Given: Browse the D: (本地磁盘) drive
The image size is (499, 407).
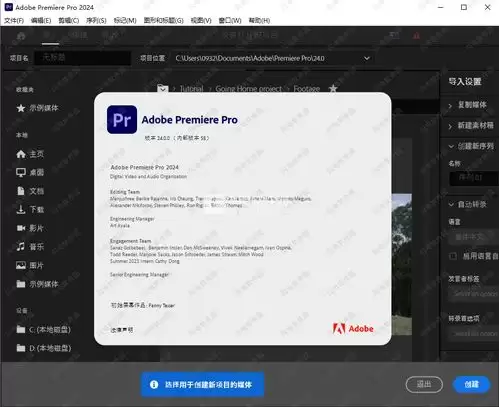Looking at the screenshot, I should (x=43, y=348).
